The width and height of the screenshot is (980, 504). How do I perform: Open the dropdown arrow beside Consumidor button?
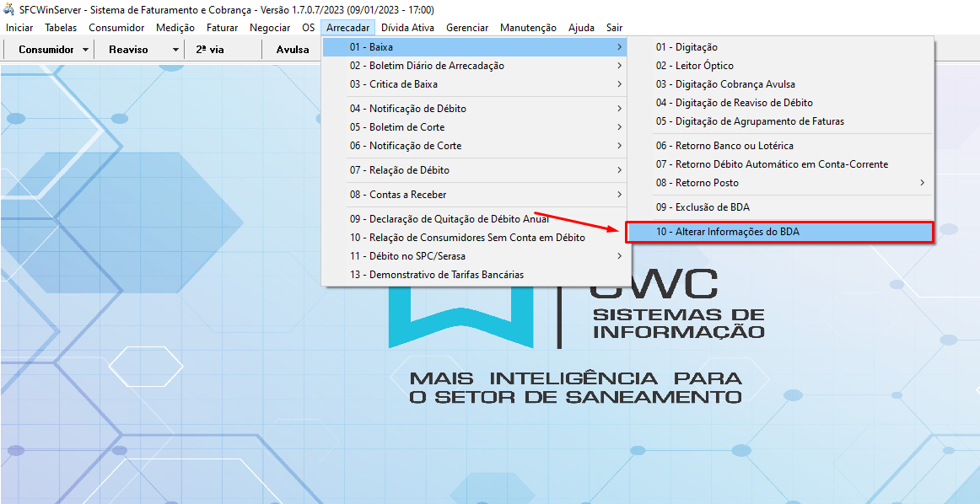[x=86, y=50]
